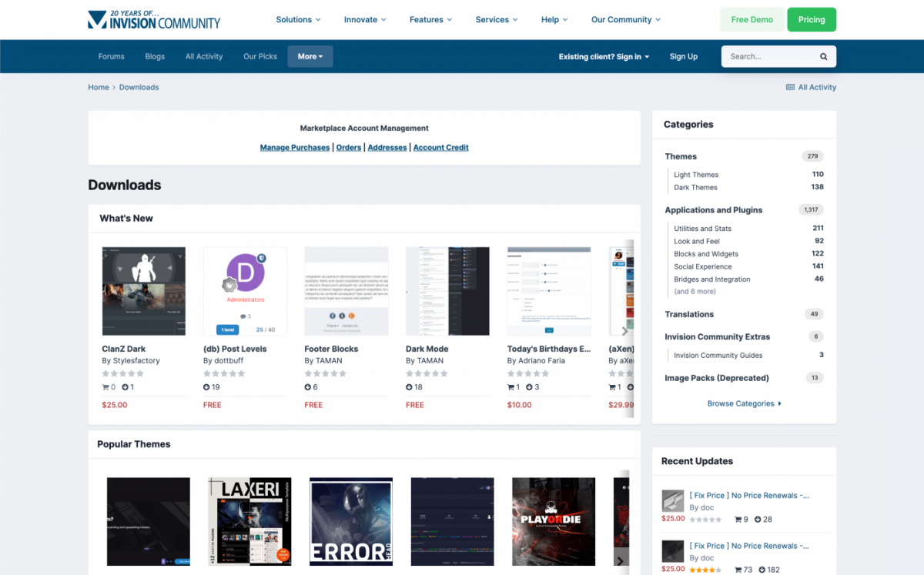Open Image Packs (Deprecated) category

tap(717, 378)
